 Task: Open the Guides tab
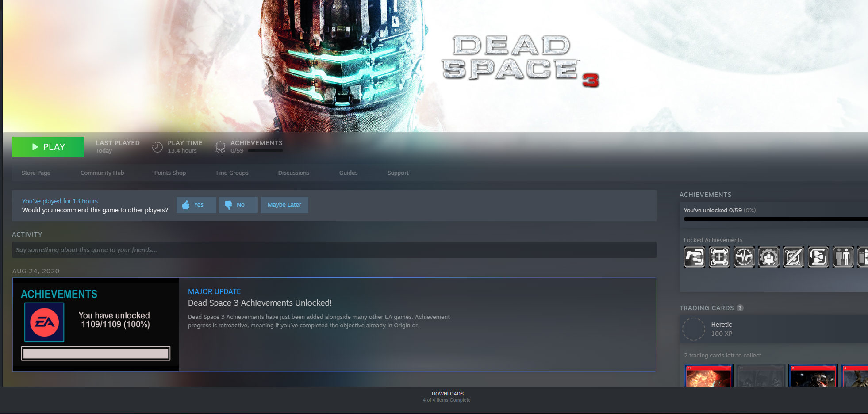[348, 172]
